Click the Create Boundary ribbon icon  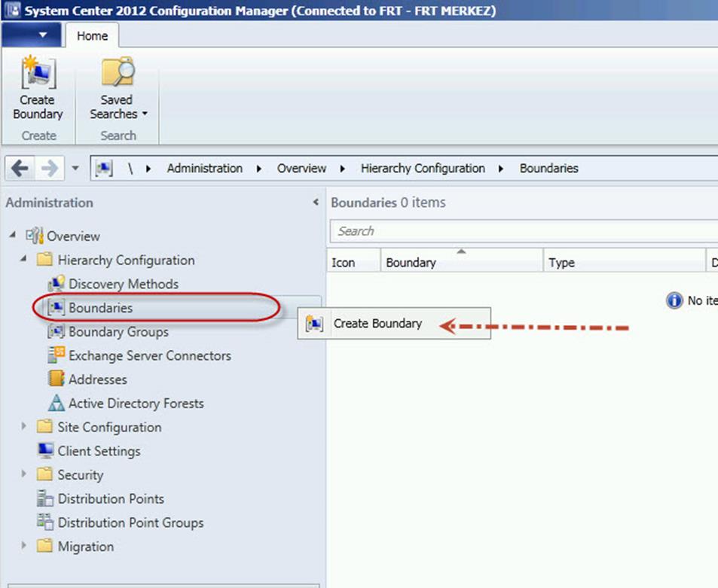pos(37,73)
